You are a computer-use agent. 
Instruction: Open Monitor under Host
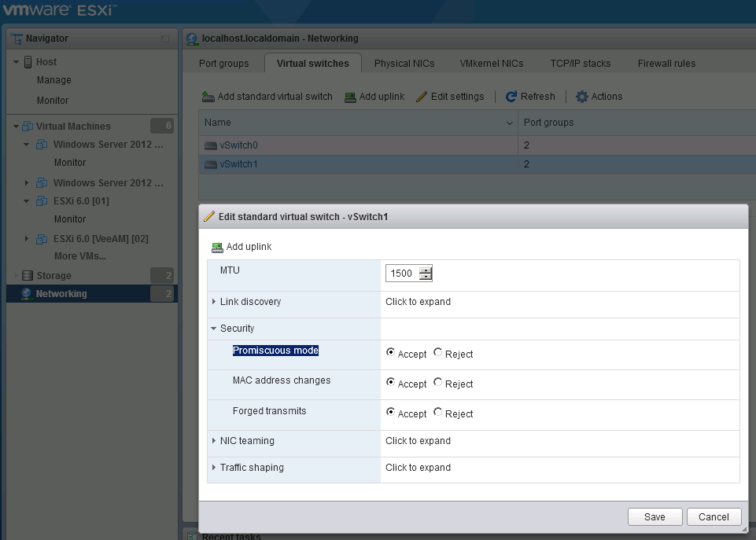53,100
